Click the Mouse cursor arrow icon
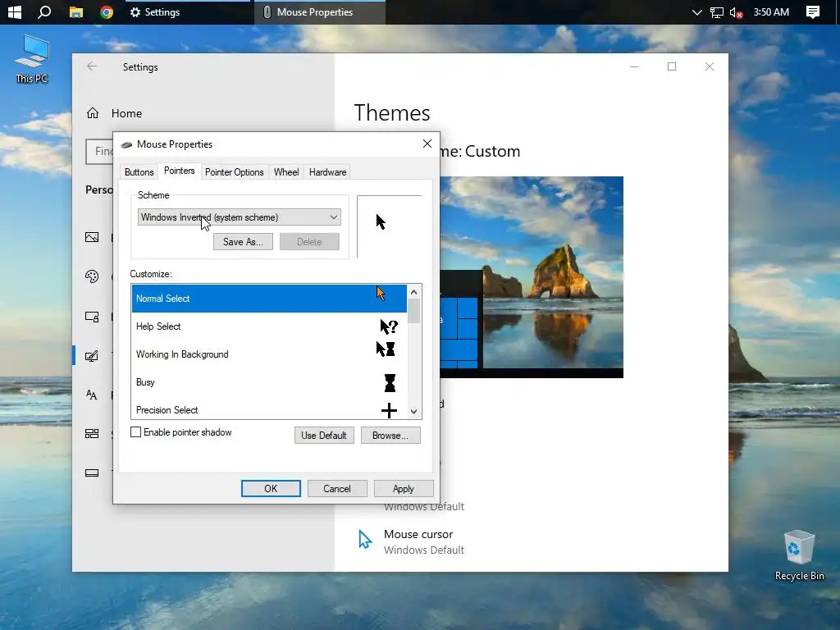The image size is (840, 630). coord(365,540)
